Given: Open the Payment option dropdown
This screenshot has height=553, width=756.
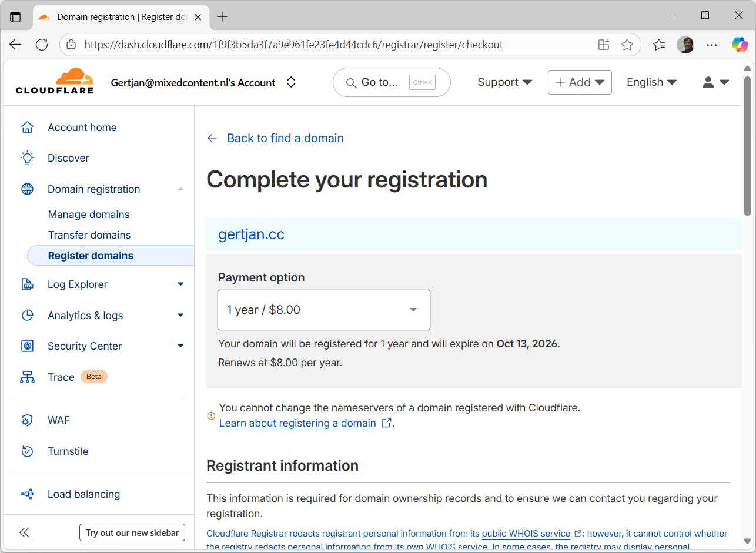Looking at the screenshot, I should click(x=324, y=310).
